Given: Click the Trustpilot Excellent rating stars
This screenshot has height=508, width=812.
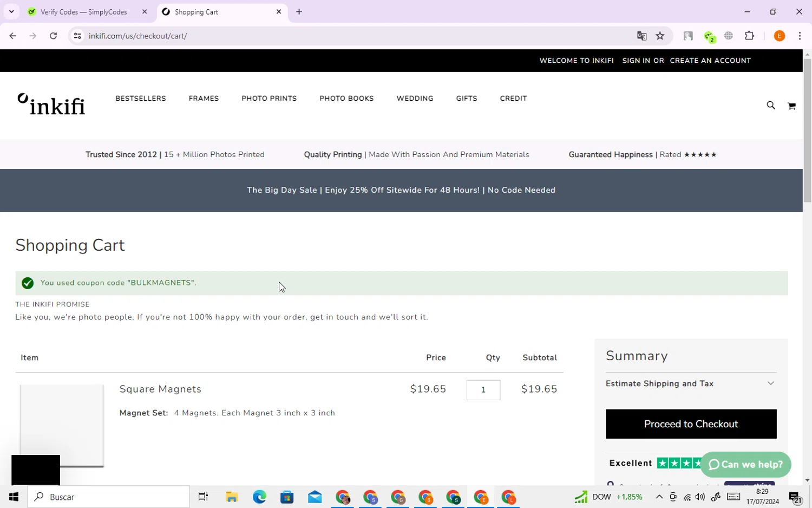Looking at the screenshot, I should 679,463.
